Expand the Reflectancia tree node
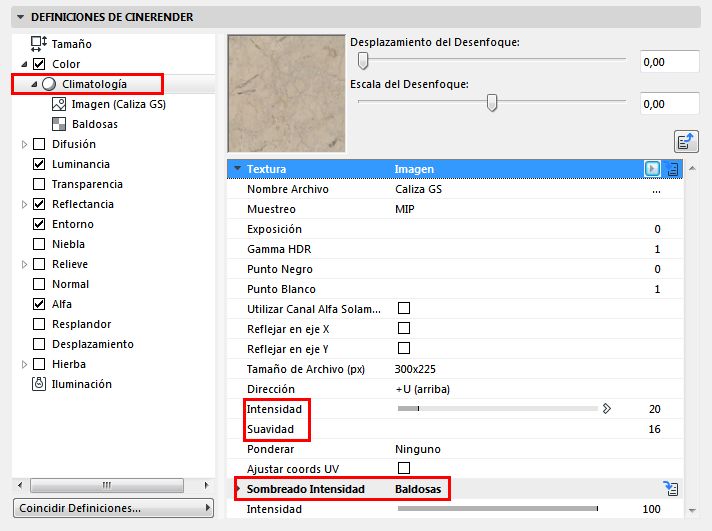712x531 pixels. pyautogui.click(x=25, y=204)
